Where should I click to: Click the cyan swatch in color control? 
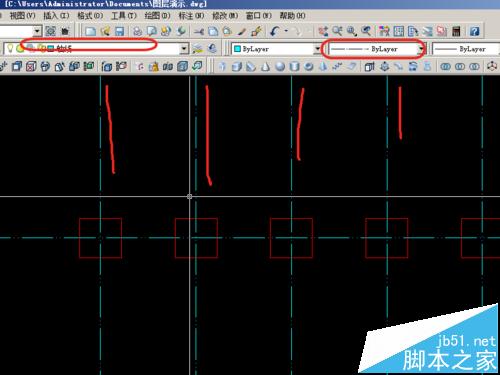tap(237, 49)
